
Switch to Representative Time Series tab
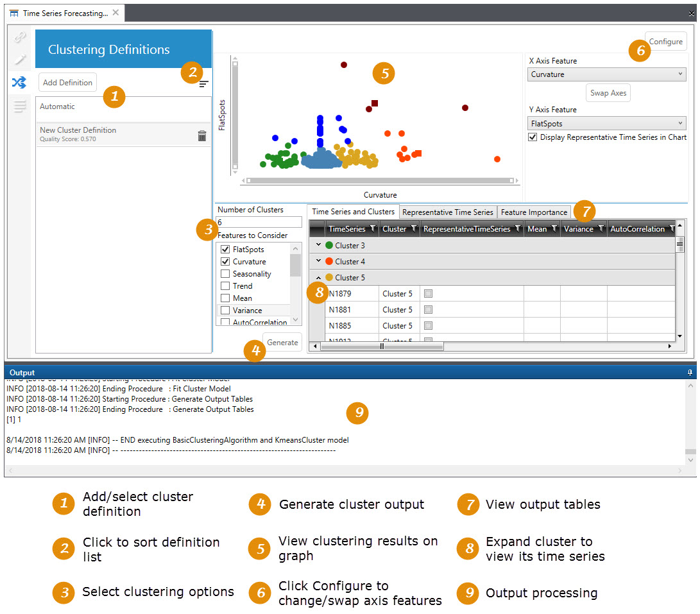tap(447, 212)
